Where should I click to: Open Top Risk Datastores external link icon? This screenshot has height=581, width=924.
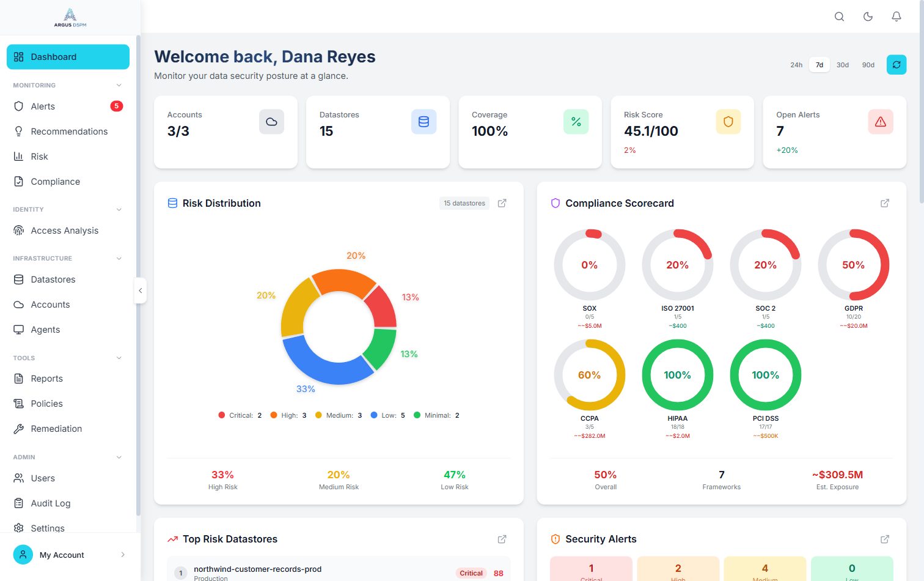coord(502,539)
